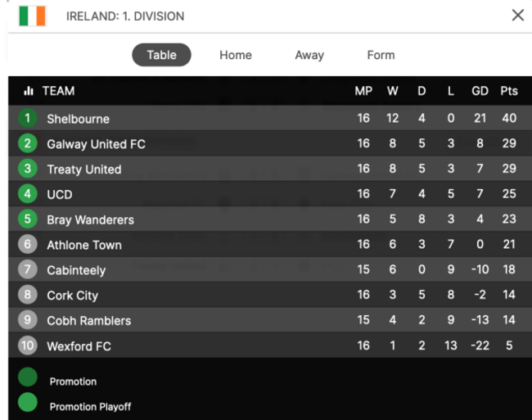
Task: Click the Cork City team name
Action: (72, 296)
